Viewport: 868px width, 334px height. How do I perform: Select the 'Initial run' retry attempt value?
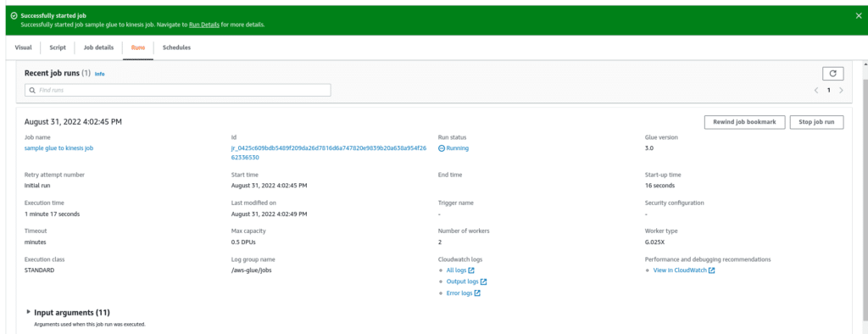(37, 186)
